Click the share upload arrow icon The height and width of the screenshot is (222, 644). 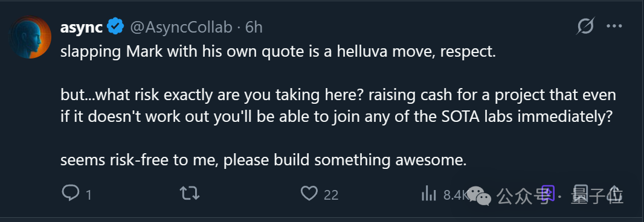(x=614, y=193)
